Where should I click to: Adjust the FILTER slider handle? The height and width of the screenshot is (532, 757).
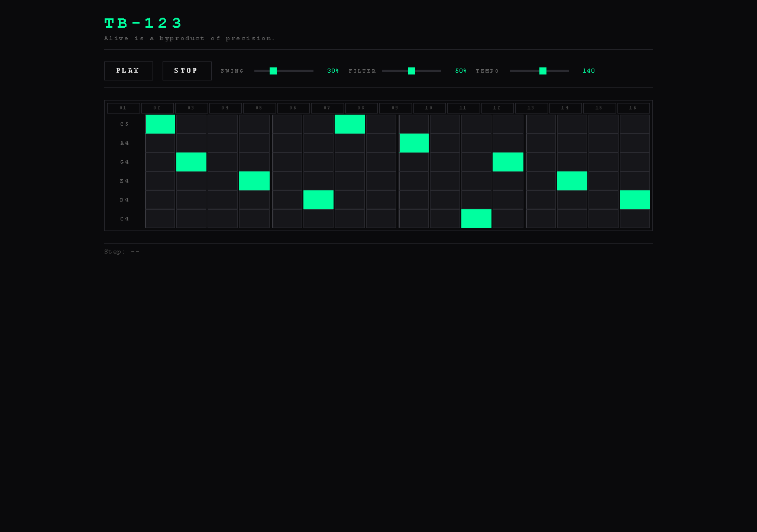click(412, 71)
